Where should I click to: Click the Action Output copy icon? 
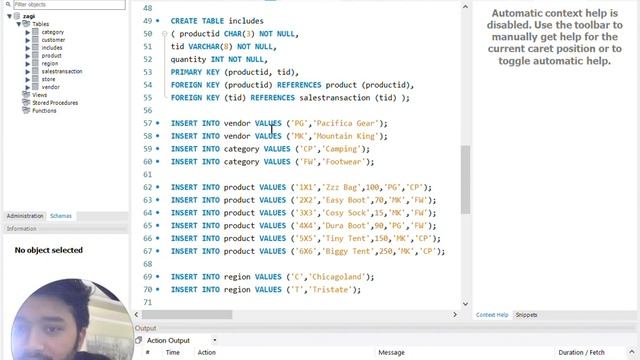(x=138, y=340)
